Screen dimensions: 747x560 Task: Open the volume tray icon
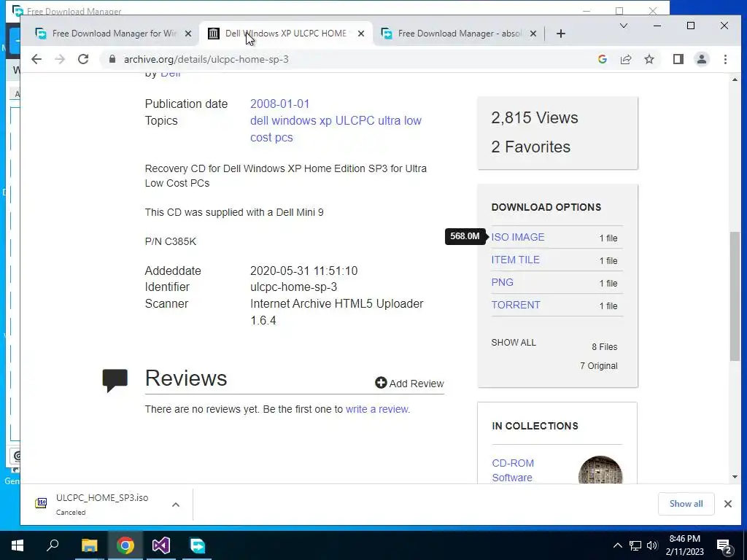[x=651, y=545]
